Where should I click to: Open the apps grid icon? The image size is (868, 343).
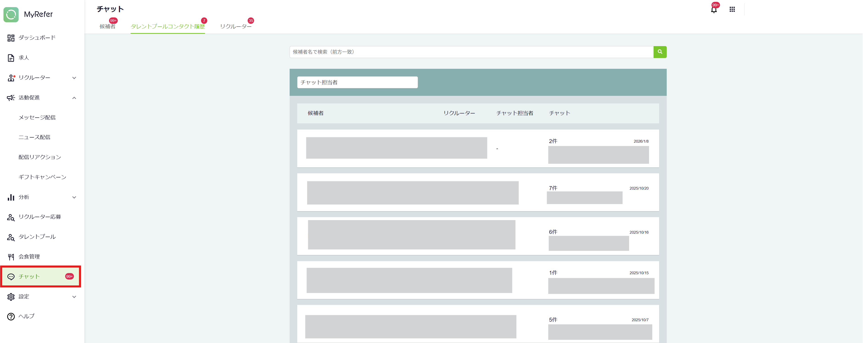coord(732,9)
